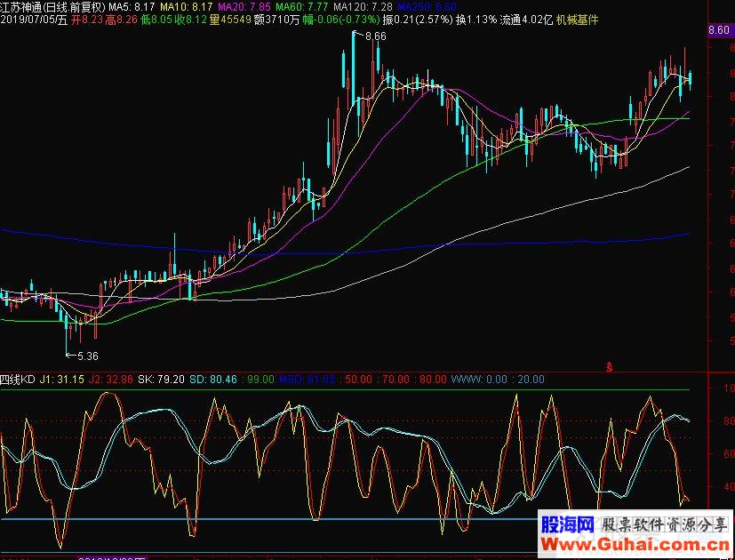Click the amplitude value 振0.21(2.57%)
735x560 pixels.
pyautogui.click(x=418, y=20)
